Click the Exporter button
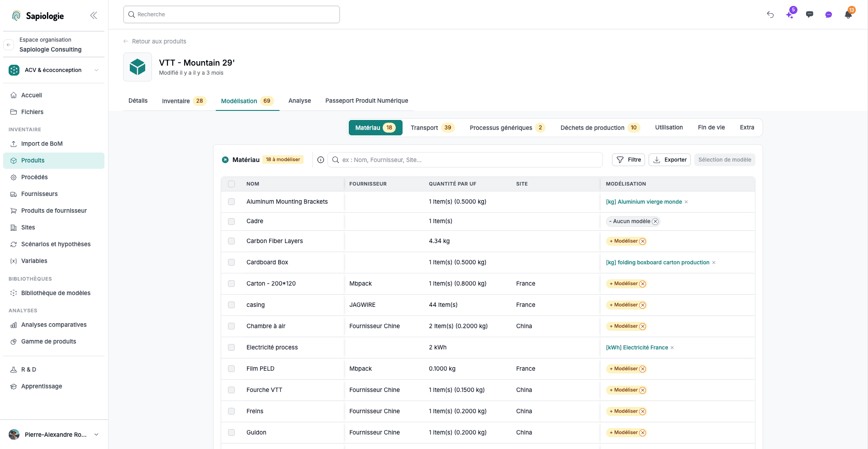 [669, 160]
